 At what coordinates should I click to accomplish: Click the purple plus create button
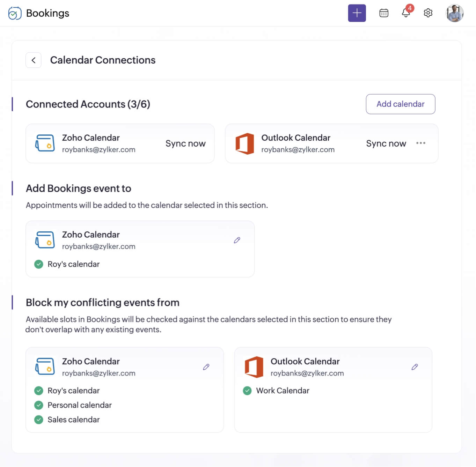[x=357, y=13]
